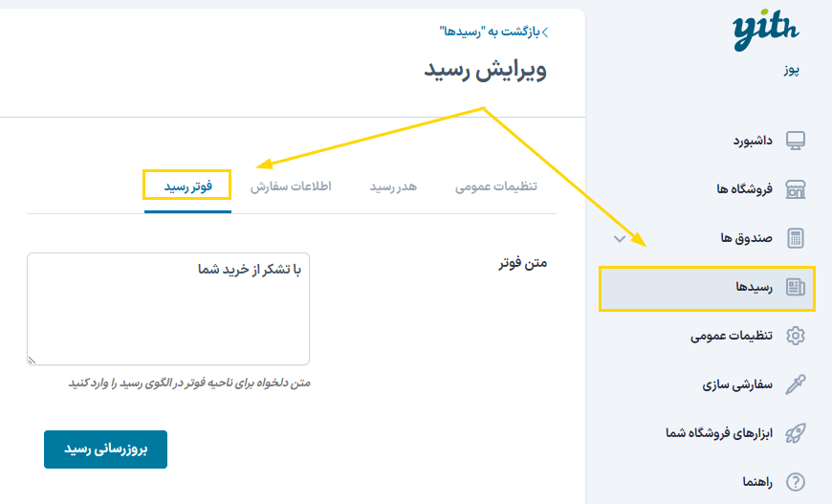Click the متن فوتر field label

point(523,263)
